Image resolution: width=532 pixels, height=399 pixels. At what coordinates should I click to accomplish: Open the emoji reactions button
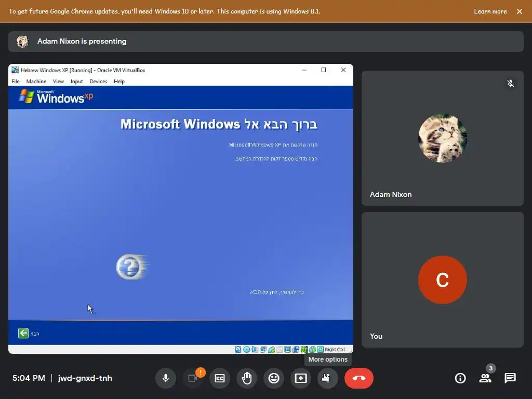(274, 378)
